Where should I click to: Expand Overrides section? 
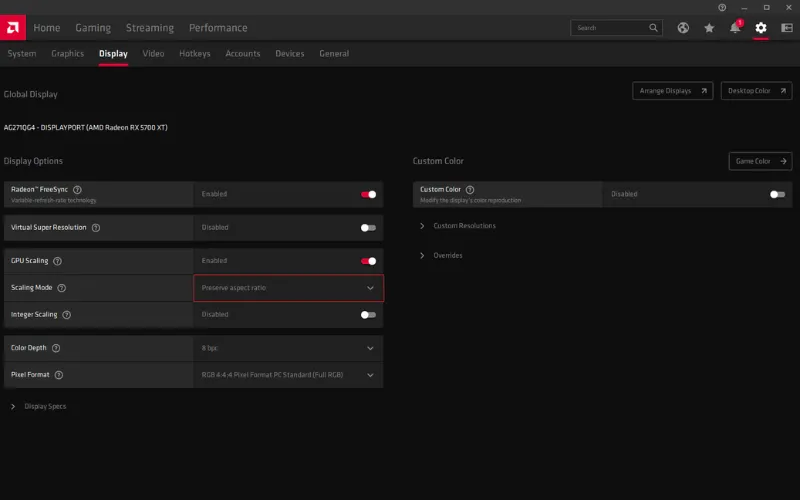coord(441,255)
